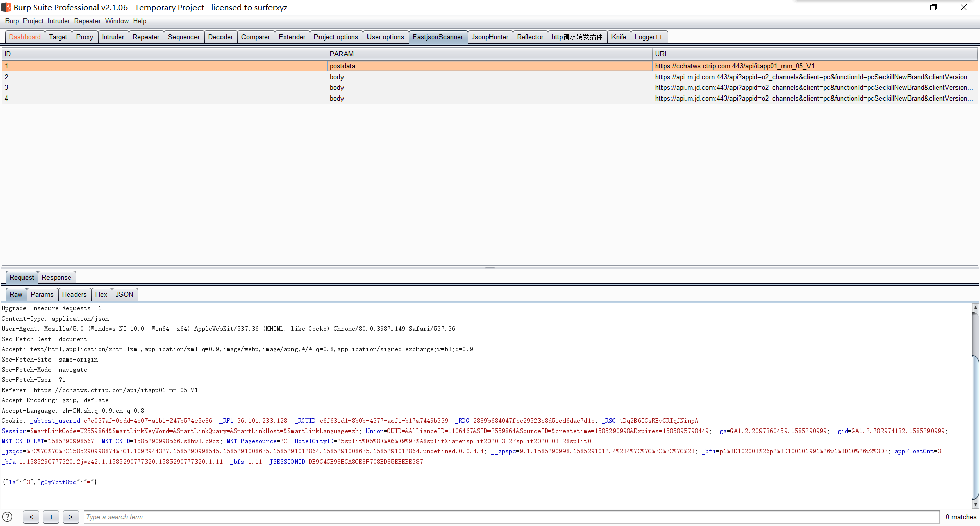Switch to the Comparer tab
980x526 pixels.
(256, 37)
